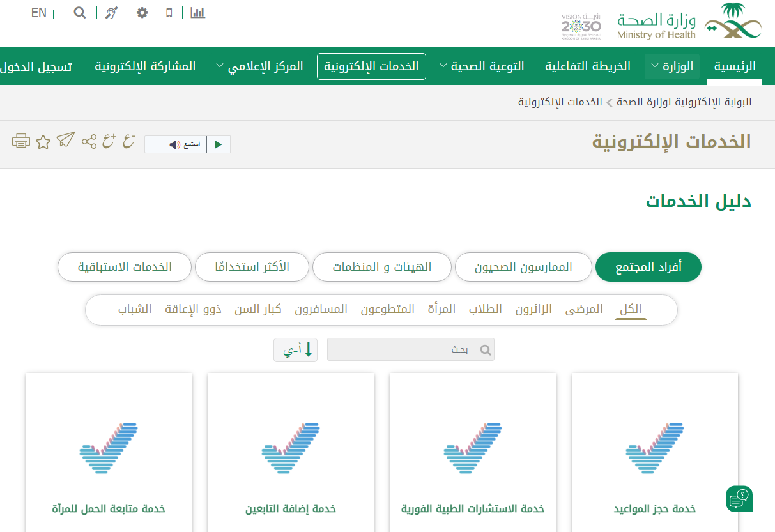Toggle the أ-ي alphabetical sort button
Screen dimensions: 775x532
point(295,350)
